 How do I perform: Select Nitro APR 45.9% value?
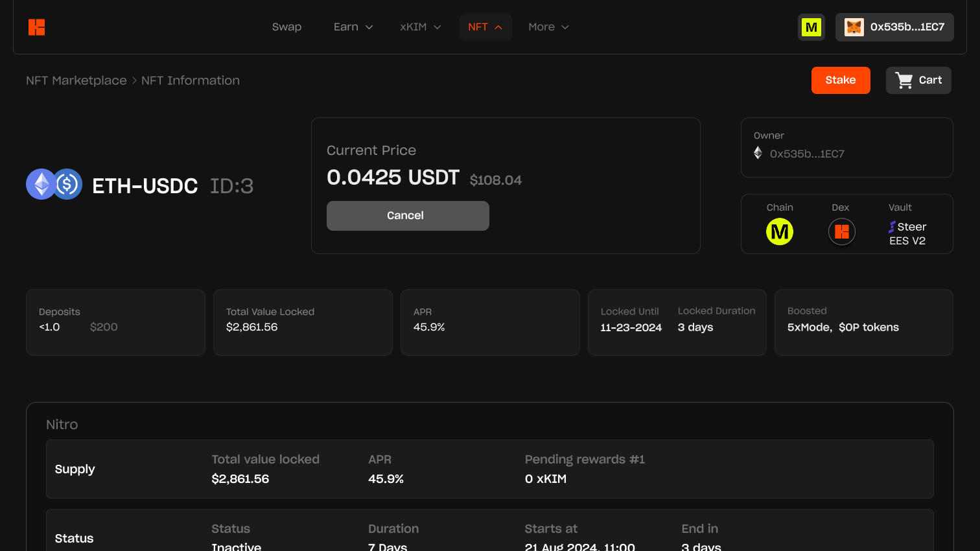tap(386, 479)
